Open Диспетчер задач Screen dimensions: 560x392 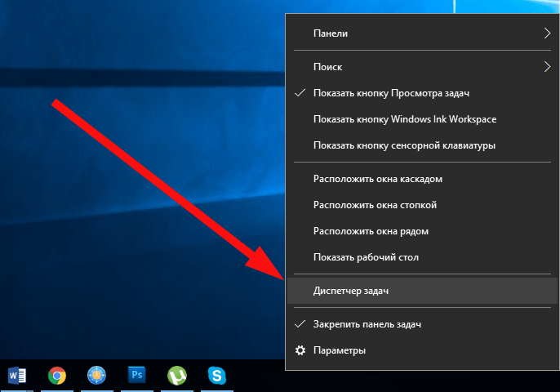pyautogui.click(x=423, y=291)
